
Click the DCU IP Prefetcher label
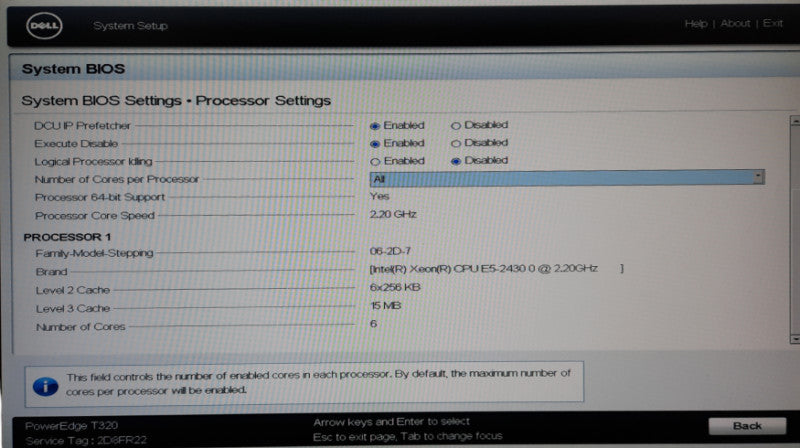click(x=82, y=126)
